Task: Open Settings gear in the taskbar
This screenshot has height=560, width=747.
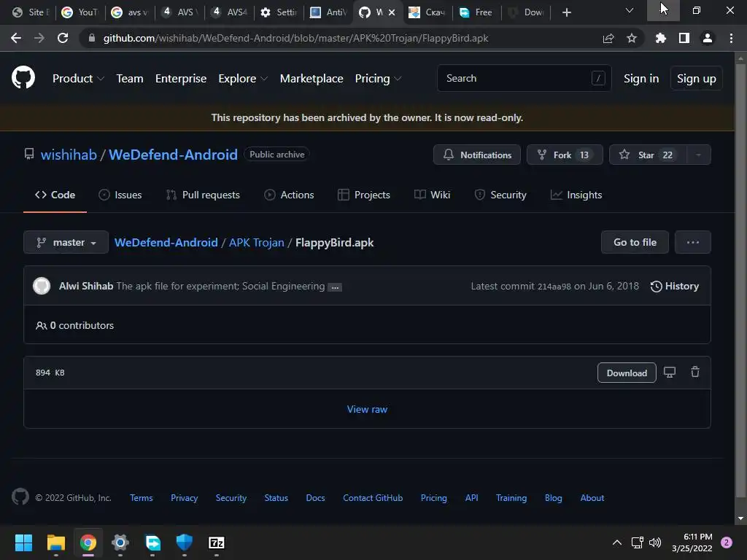Action: pyautogui.click(x=120, y=542)
